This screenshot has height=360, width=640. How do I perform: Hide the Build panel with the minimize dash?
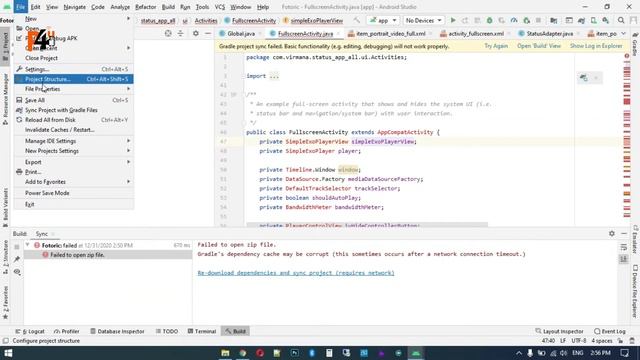click(624, 233)
